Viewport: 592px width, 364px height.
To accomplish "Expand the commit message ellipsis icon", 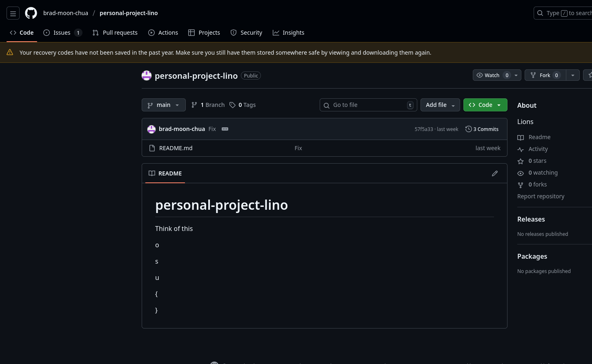I will tap(225, 129).
